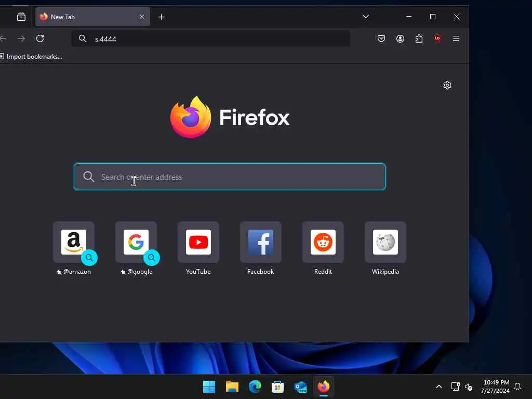Screen dimensions: 532x399
Task: Select the New Tab tab
Action: [92, 17]
